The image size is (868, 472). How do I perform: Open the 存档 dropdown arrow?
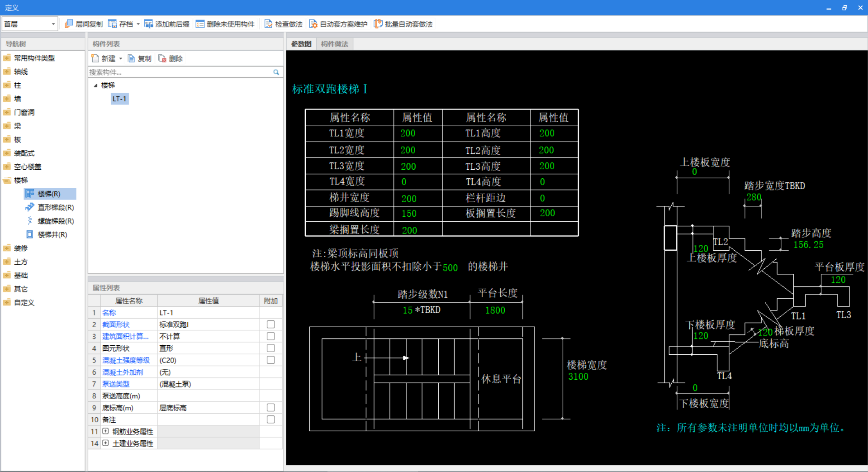138,24
